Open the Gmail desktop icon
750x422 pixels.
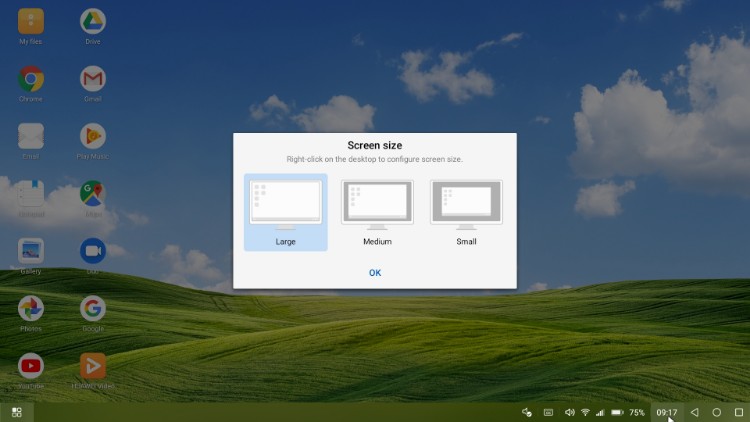click(93, 78)
